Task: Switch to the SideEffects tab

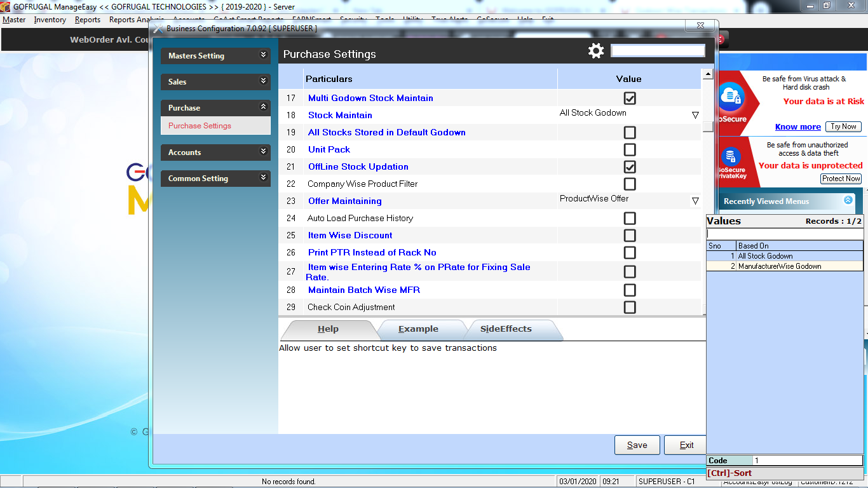Action: point(506,329)
